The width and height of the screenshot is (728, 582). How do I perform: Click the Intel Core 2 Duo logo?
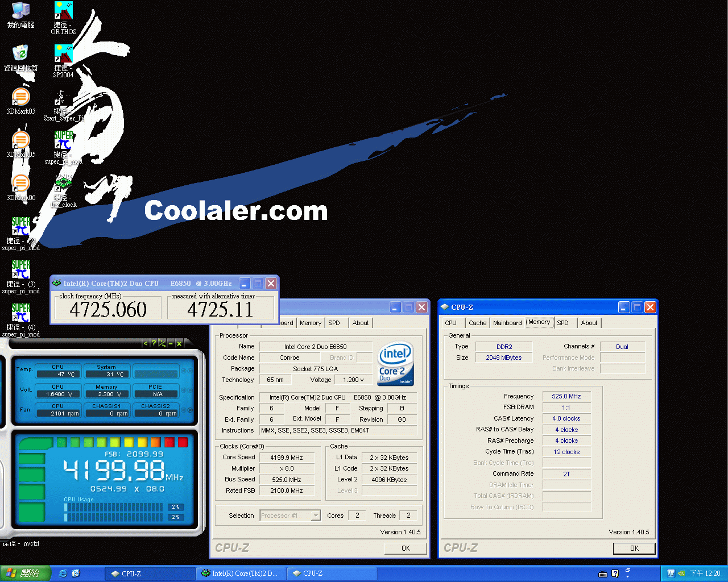click(x=396, y=364)
